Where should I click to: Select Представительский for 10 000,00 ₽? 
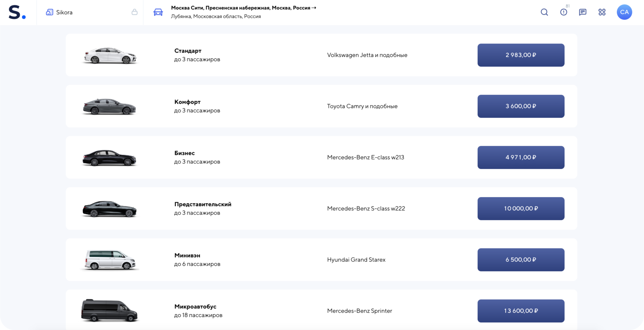[521, 209]
